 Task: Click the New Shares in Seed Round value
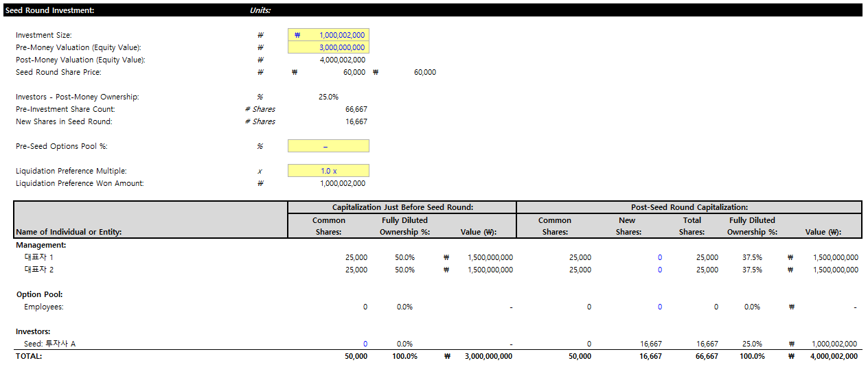[356, 121]
